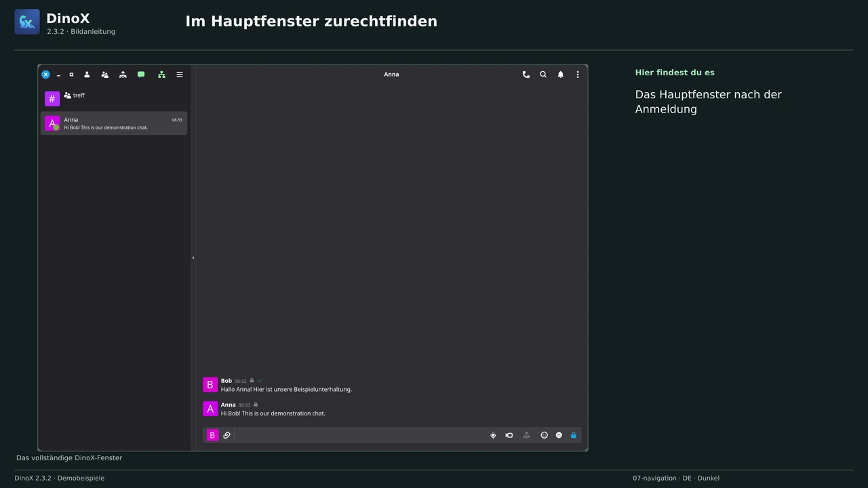Screen dimensions: 868x488
Task: Open the hamburger main menu
Action: [x=180, y=75]
